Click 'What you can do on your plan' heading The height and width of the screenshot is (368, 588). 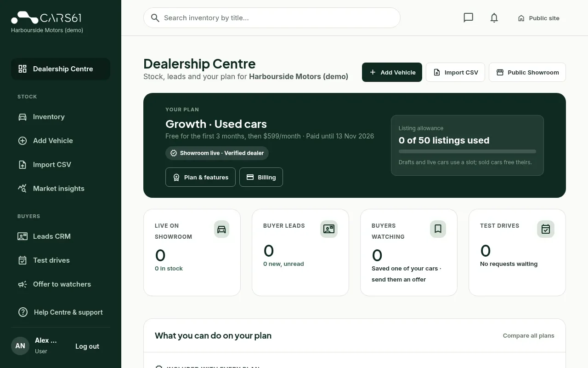point(213,336)
